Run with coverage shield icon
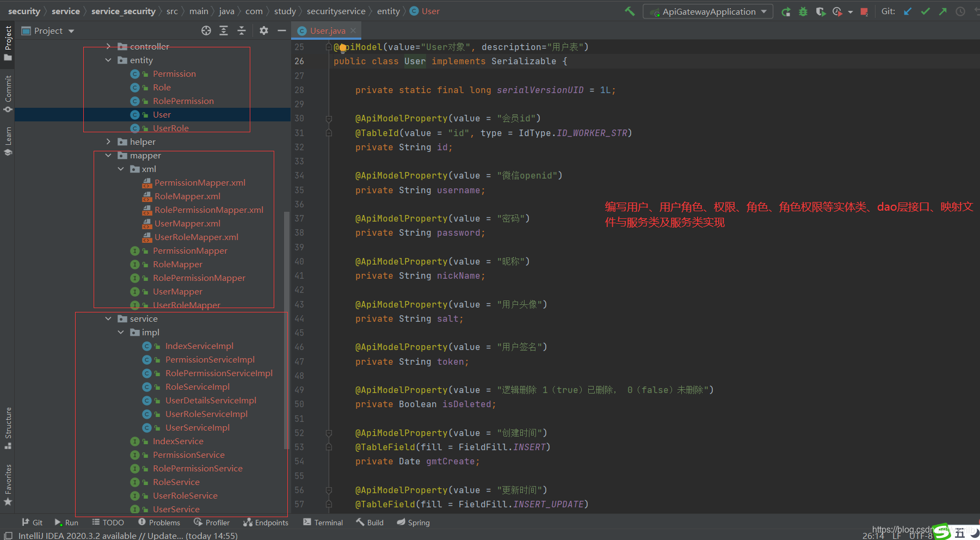The width and height of the screenshot is (980, 540). [x=821, y=11]
